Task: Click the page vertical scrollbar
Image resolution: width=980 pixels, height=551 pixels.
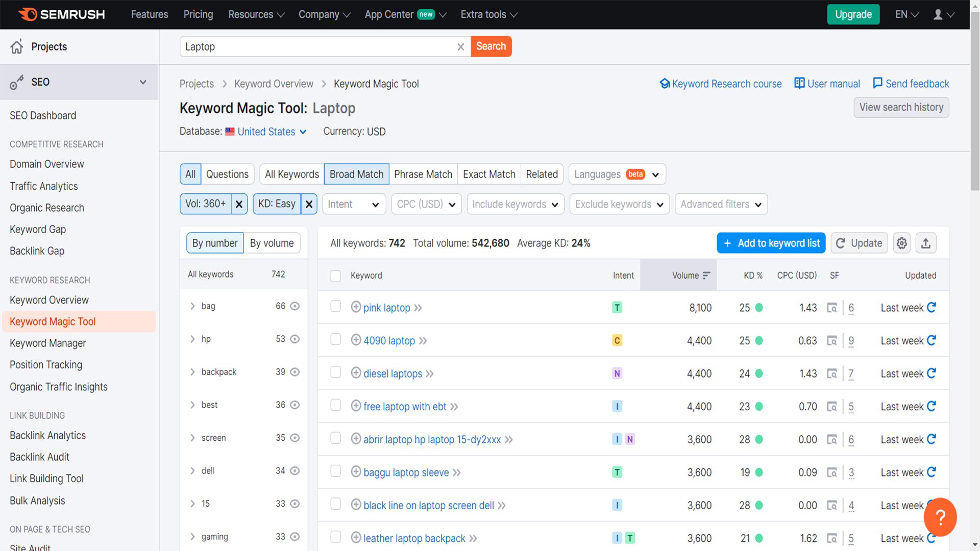Action: click(974, 102)
